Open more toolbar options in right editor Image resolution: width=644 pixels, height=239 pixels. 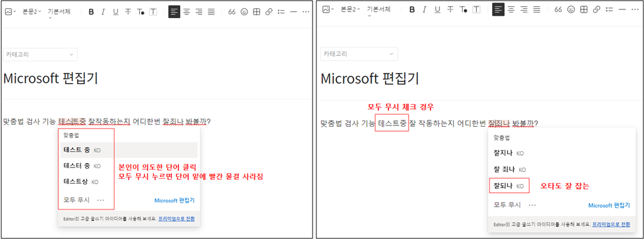tap(635, 9)
